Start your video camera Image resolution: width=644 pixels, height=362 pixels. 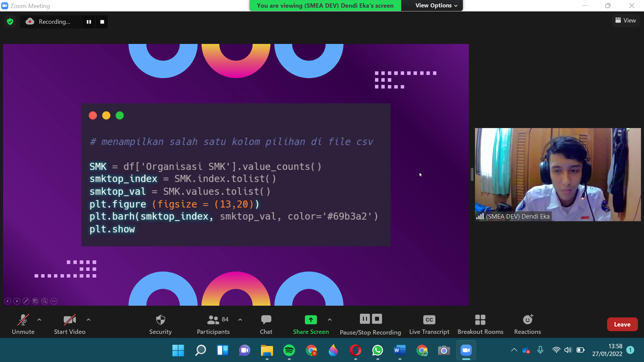tap(69, 324)
